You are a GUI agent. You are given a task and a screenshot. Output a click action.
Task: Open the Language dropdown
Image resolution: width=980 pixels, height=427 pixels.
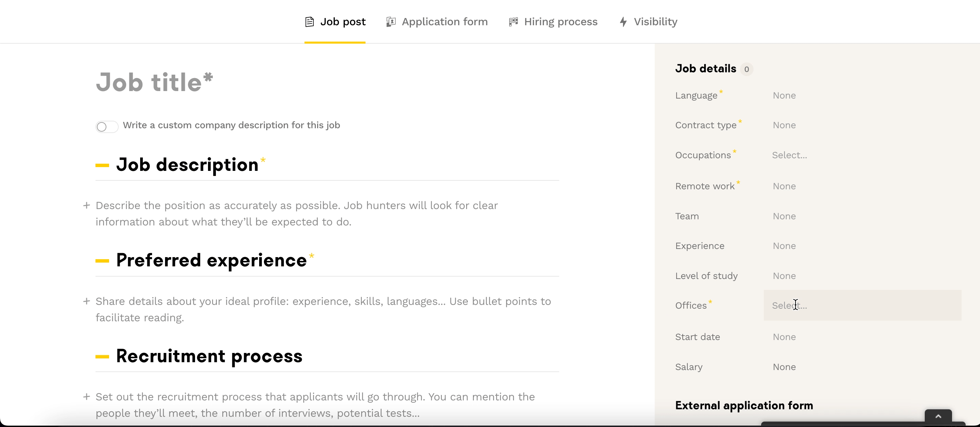click(x=784, y=95)
